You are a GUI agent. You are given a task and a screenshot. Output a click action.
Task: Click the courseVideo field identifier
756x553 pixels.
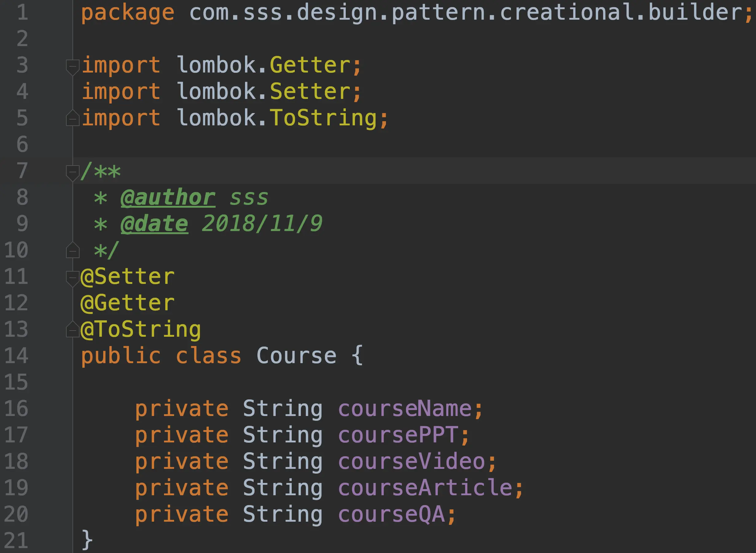(411, 462)
